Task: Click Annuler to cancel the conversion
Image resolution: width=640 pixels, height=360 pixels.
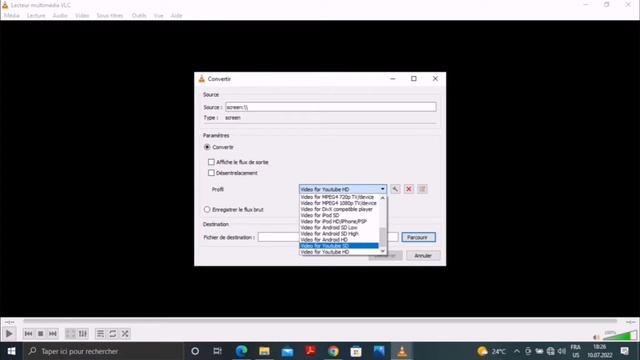Action: (x=423, y=256)
